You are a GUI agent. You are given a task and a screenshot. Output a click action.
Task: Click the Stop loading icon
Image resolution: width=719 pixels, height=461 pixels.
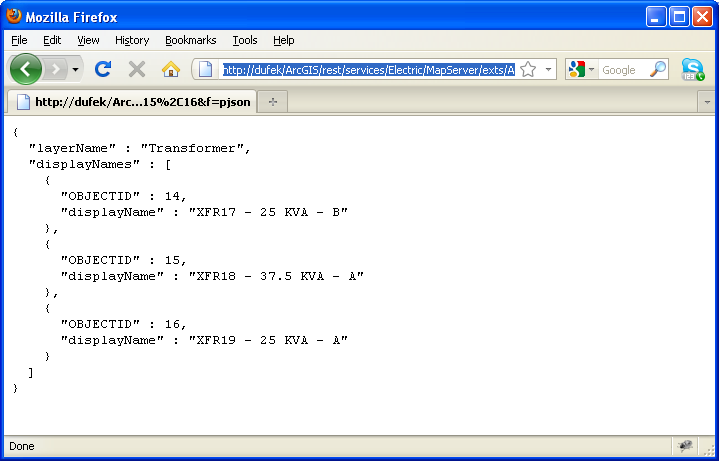(136, 69)
